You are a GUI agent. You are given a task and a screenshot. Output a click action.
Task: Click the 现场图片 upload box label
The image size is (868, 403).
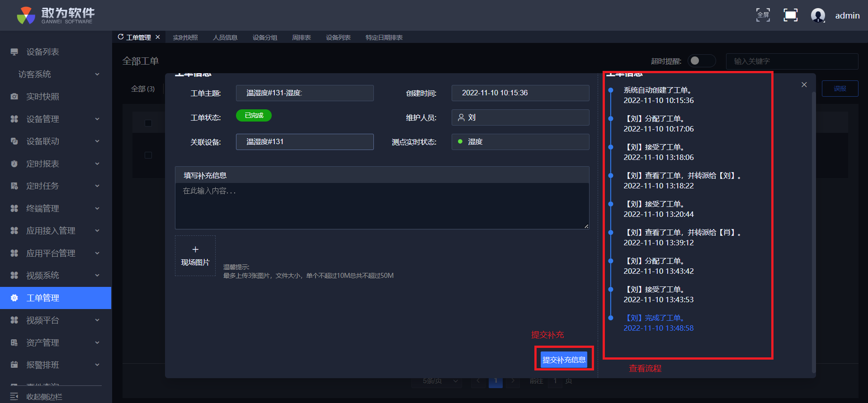tap(195, 262)
